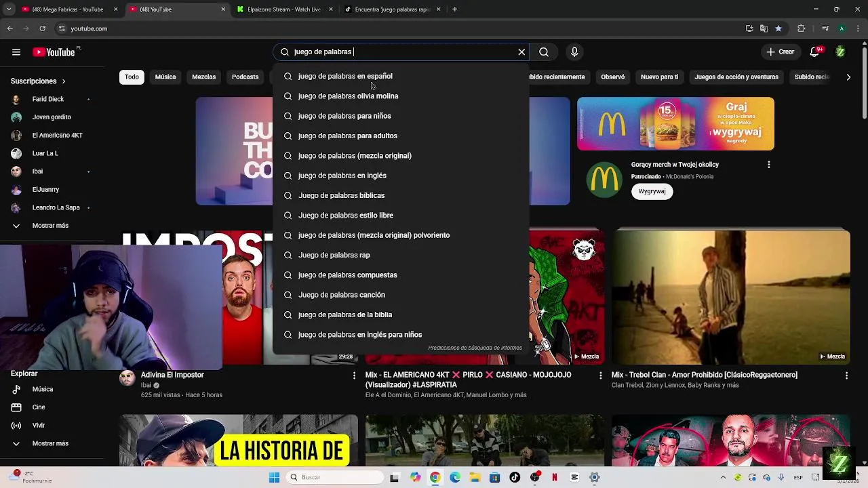Open the Windows Start button
The image size is (868, 488).
[x=274, y=477]
